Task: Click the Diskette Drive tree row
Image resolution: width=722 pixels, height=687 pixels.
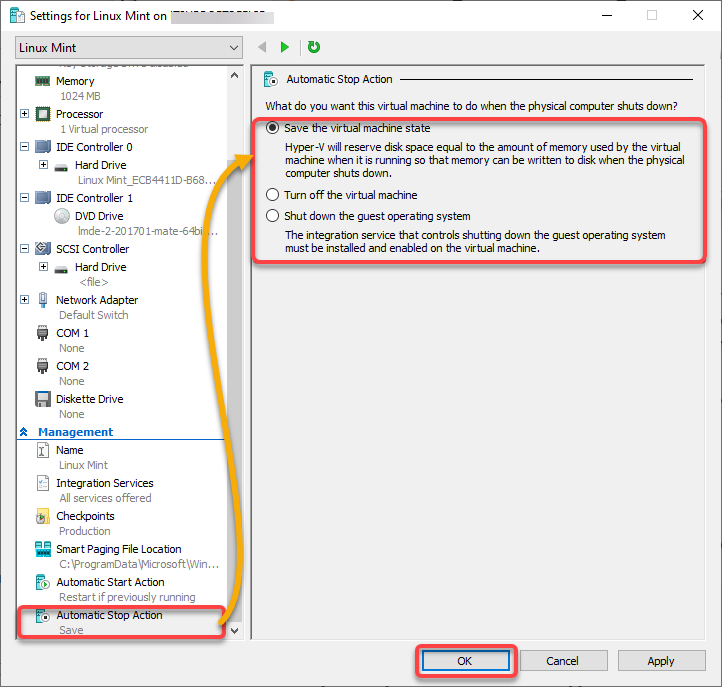Action: click(x=90, y=399)
